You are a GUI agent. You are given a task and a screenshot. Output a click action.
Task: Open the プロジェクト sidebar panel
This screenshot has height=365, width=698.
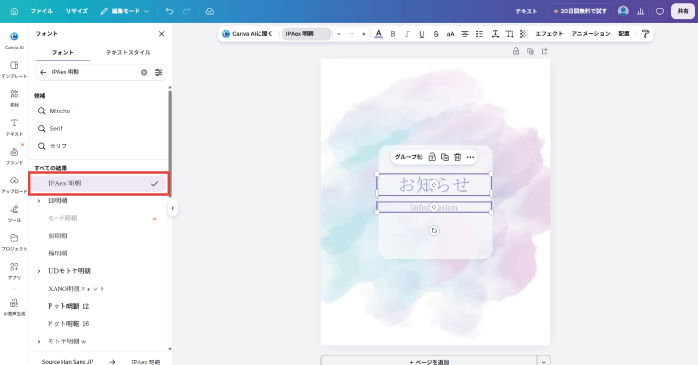[14, 242]
